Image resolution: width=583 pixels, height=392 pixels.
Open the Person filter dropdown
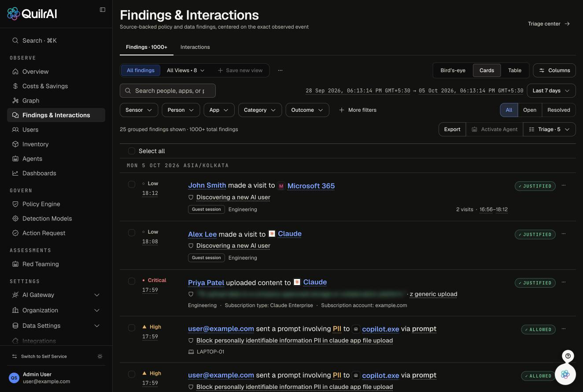click(181, 110)
